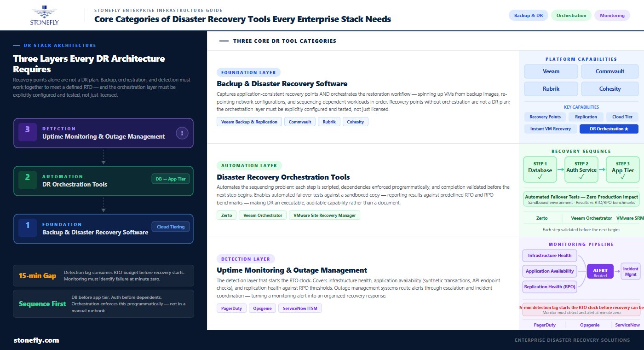Click the Cohesity platform capability tile
Image resolution: width=644 pixels, height=350 pixels.
coord(610,89)
